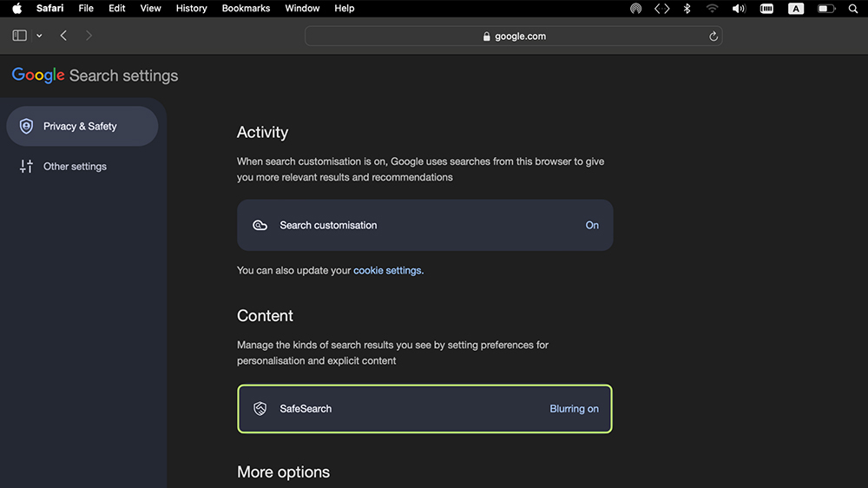868x488 pixels.
Task: Select Privacy & Safety tab
Action: [x=82, y=126]
